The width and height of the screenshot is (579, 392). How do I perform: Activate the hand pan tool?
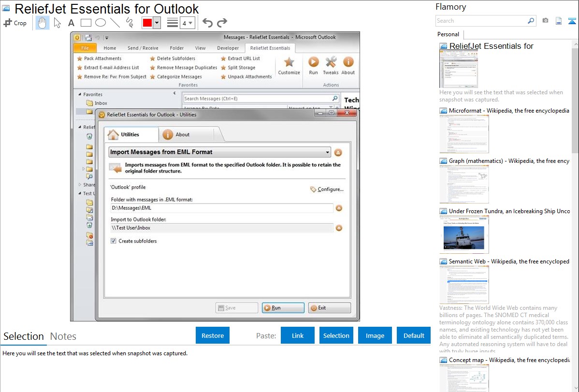[x=42, y=23]
